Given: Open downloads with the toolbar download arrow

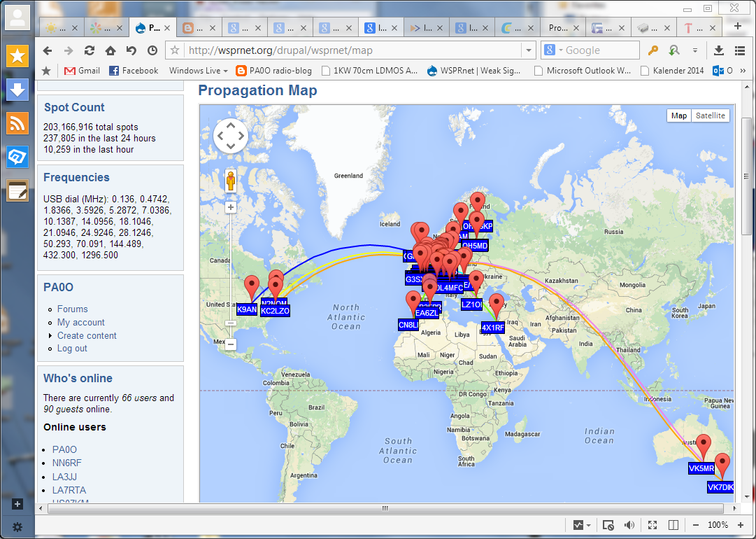Looking at the screenshot, I should click(x=718, y=50).
